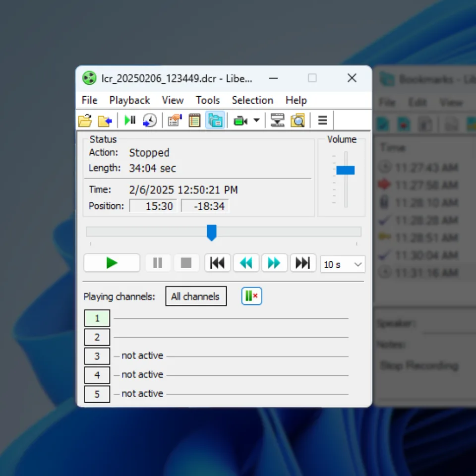
Task: Open the go-to-time clock icon
Action: pos(150,120)
